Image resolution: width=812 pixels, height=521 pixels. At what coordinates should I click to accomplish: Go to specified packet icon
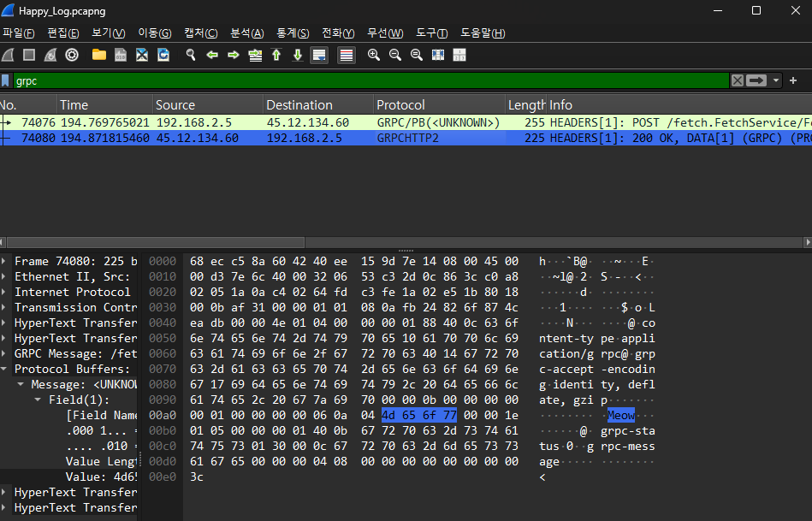(255, 55)
